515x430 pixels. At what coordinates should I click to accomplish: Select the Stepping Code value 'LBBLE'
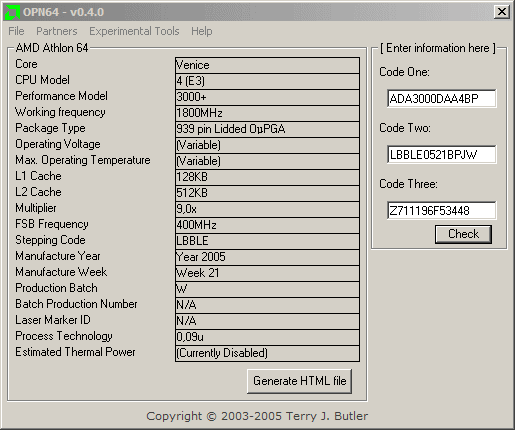tap(267, 241)
